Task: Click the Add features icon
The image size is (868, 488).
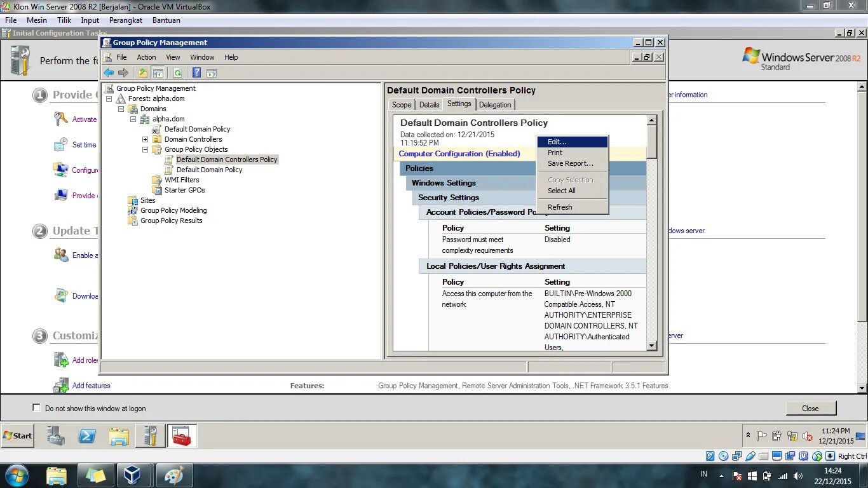Action: click(61, 385)
